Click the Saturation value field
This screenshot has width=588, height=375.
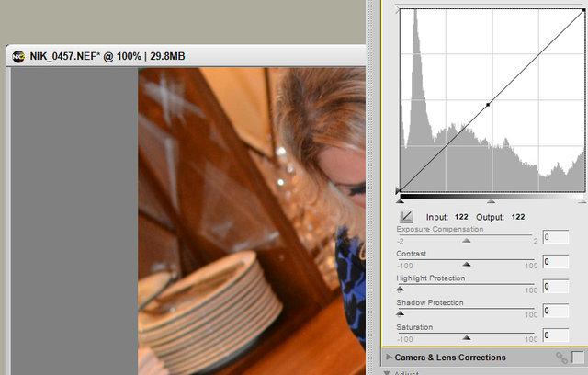(x=555, y=335)
